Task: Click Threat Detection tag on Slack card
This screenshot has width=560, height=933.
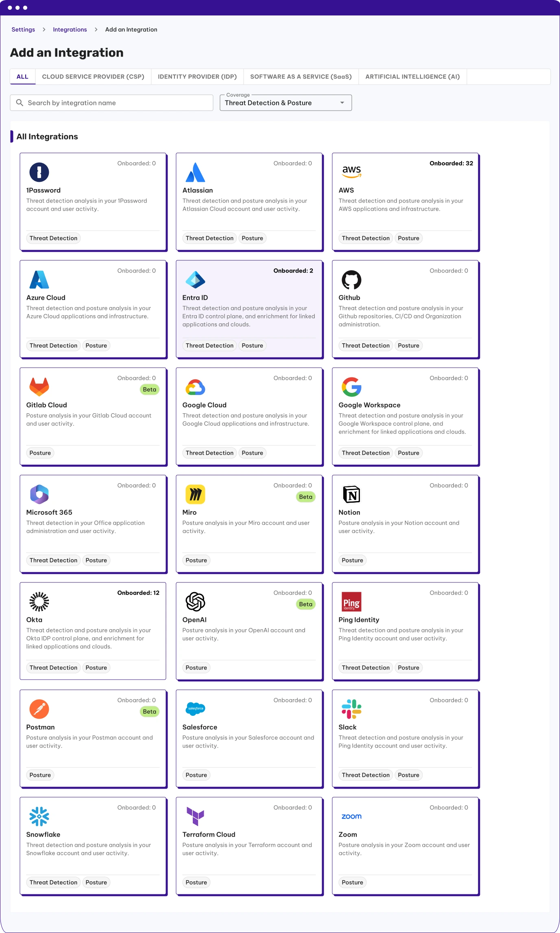Action: coord(366,775)
